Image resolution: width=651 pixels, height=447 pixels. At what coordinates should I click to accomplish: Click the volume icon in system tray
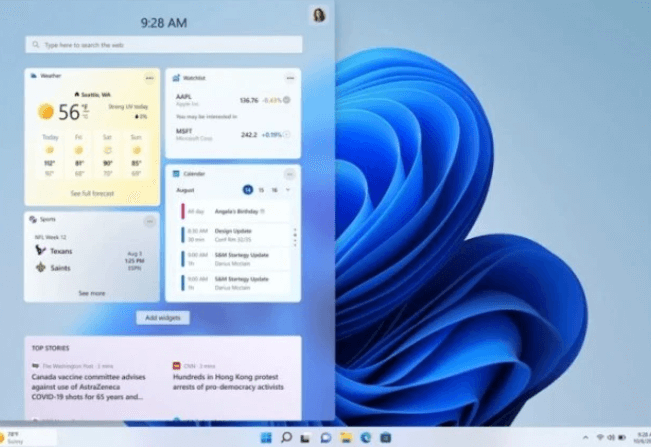pyautogui.click(x=611, y=437)
